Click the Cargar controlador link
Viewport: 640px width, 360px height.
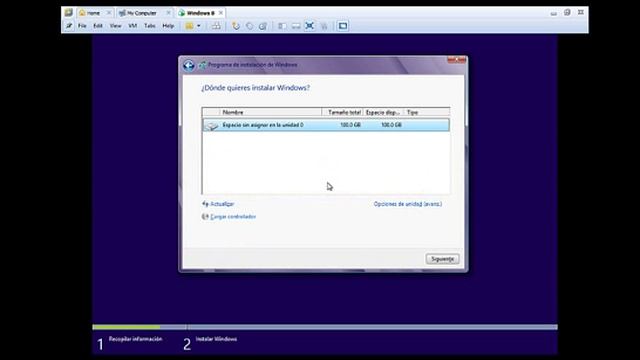(x=233, y=217)
